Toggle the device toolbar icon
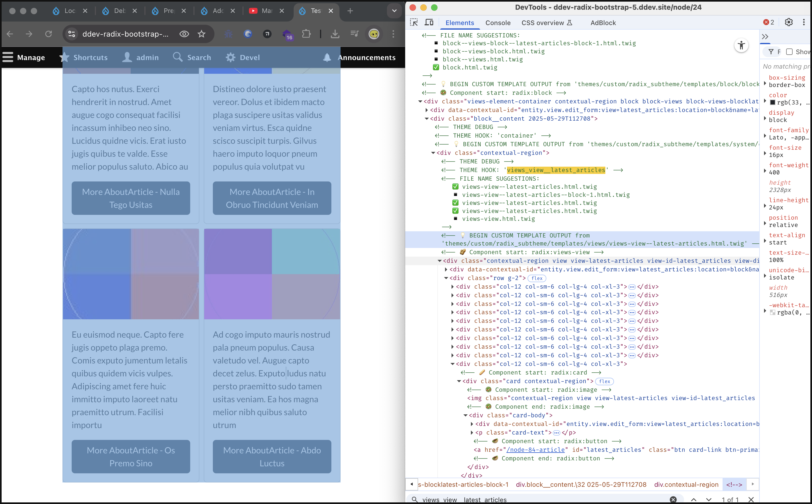Image resolution: width=812 pixels, height=504 pixels. click(429, 22)
